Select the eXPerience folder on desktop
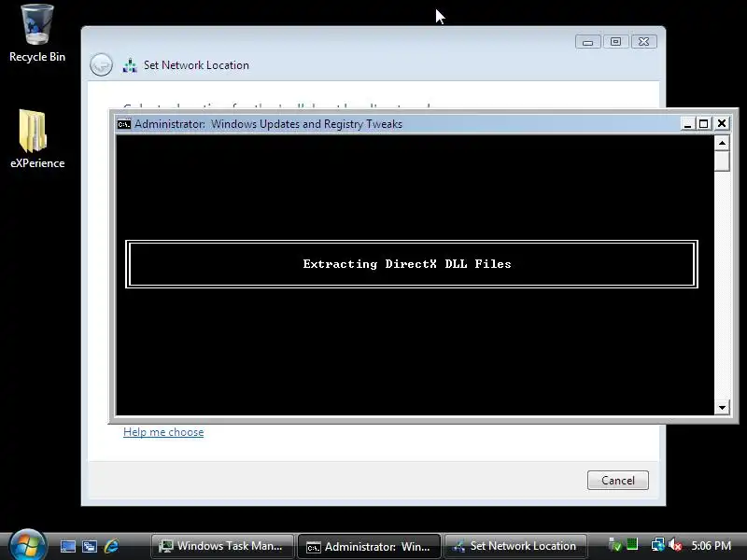Viewport: 747px width, 560px height. click(x=36, y=139)
